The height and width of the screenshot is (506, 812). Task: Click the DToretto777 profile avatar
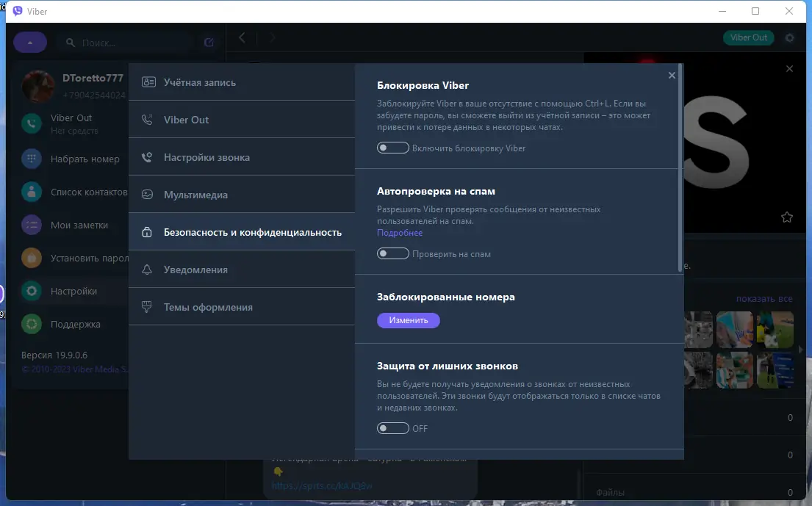[37, 86]
